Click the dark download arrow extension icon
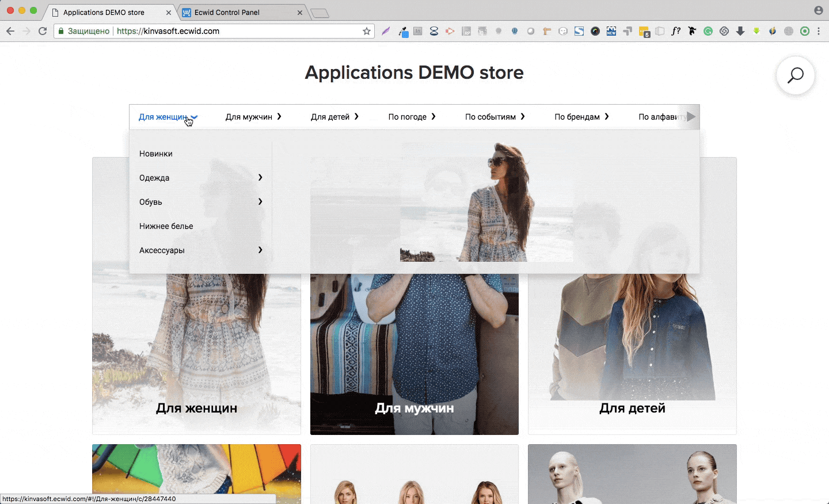The image size is (829, 504). tap(740, 31)
